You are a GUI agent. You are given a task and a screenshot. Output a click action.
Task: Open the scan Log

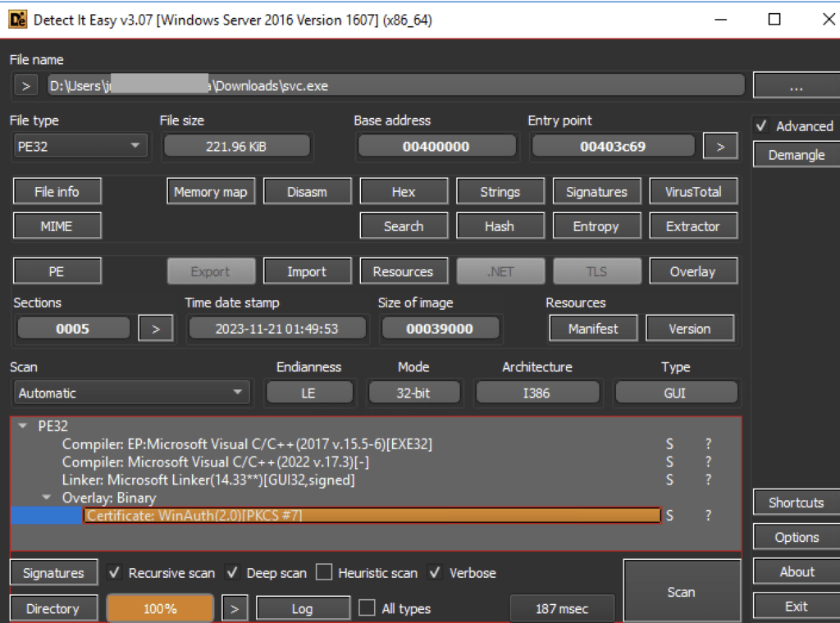303,608
